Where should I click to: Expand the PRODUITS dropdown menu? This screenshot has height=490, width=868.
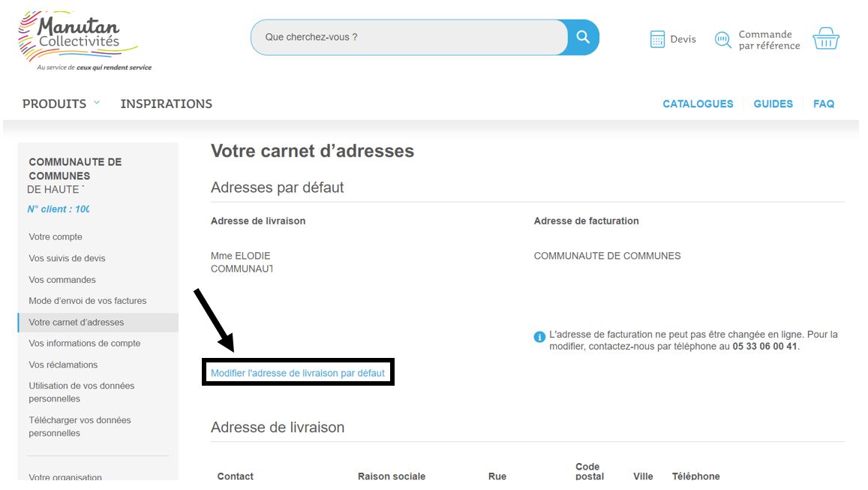click(x=61, y=104)
